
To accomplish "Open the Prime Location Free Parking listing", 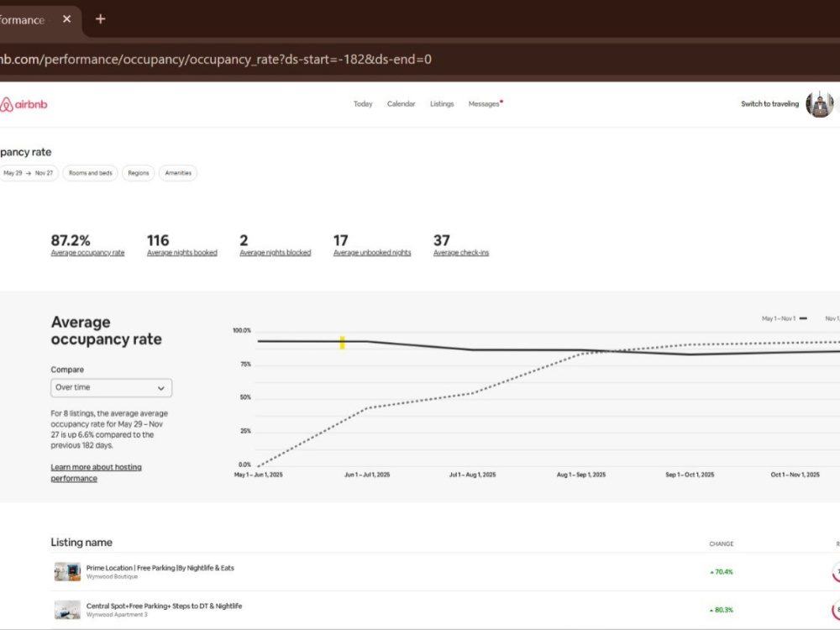I will (x=160, y=568).
